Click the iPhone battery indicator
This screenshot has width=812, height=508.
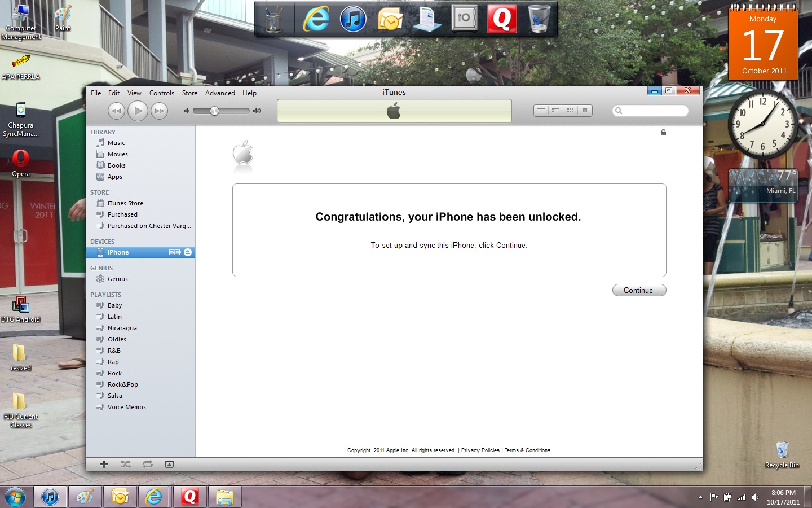point(175,252)
